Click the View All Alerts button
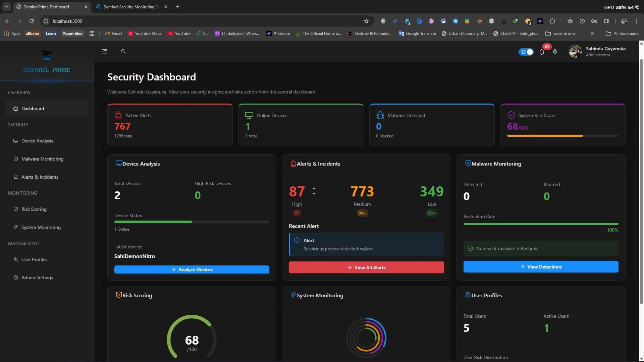The height and width of the screenshot is (362, 644). (x=366, y=267)
